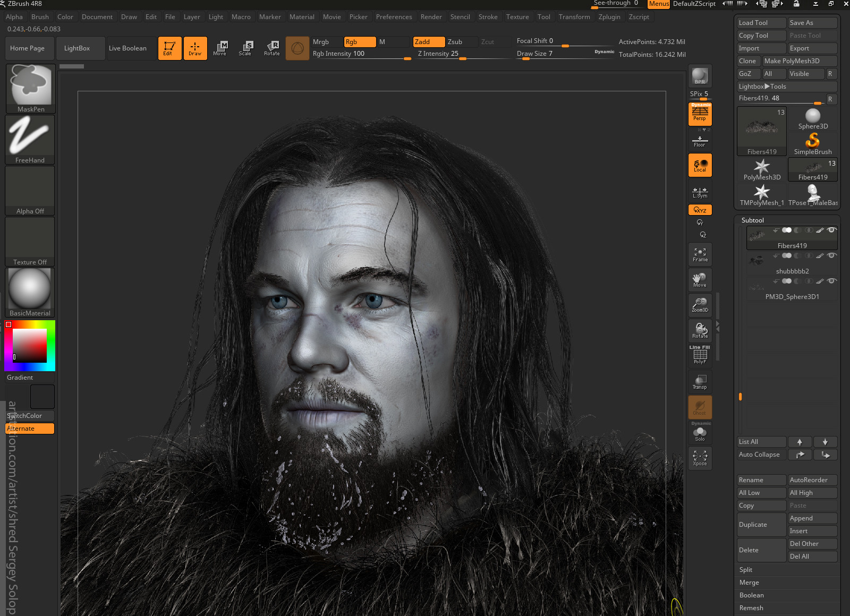Toggle the Alternate button
The height and width of the screenshot is (616, 850).
click(30, 429)
